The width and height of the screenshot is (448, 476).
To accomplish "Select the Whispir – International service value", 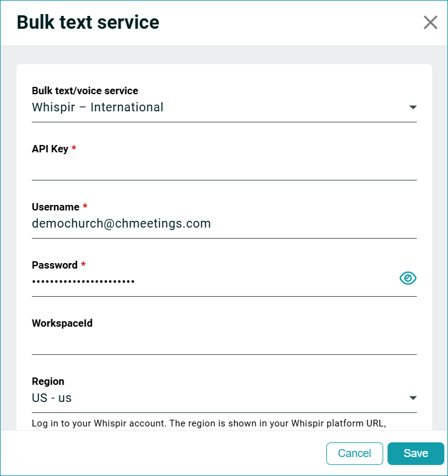I will [98, 108].
